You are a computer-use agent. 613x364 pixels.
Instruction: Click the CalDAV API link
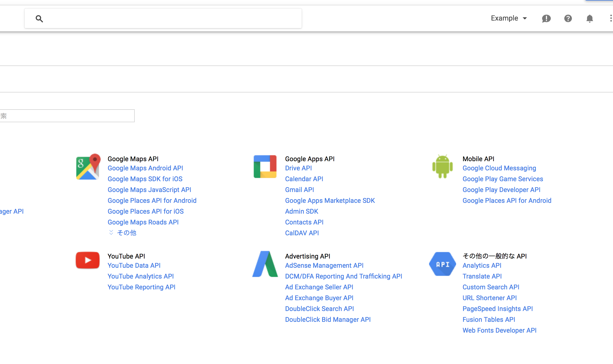[302, 233]
